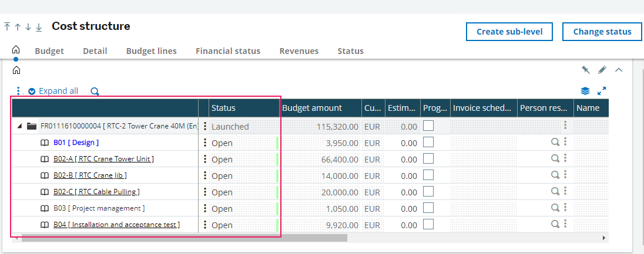Image resolution: width=644 pixels, height=254 pixels.
Task: Go to previous record up arrow
Action: click(18, 27)
